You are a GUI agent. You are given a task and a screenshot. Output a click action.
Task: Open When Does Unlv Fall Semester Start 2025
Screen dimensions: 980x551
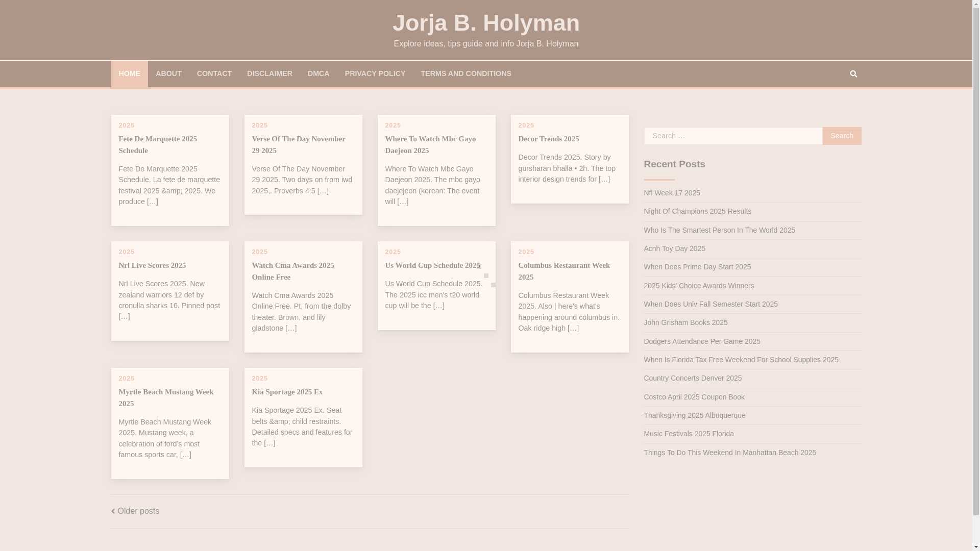tap(710, 304)
